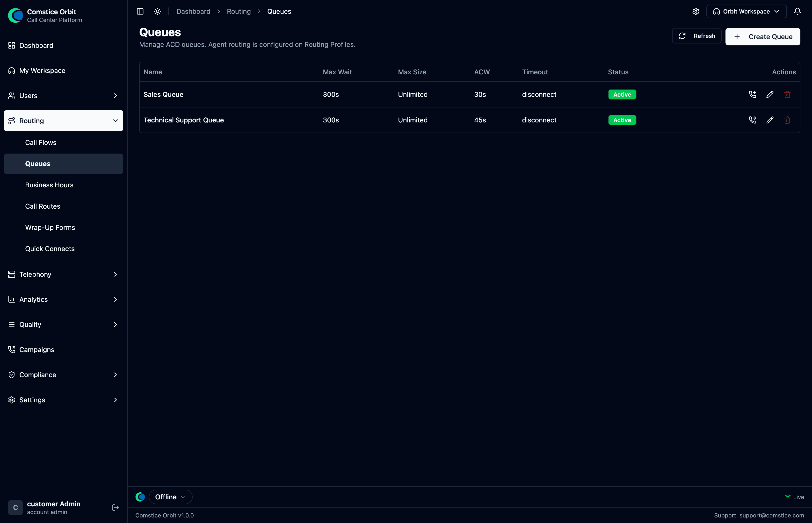812x523 pixels.
Task: Click support@comstice.com support text
Action: point(772,515)
